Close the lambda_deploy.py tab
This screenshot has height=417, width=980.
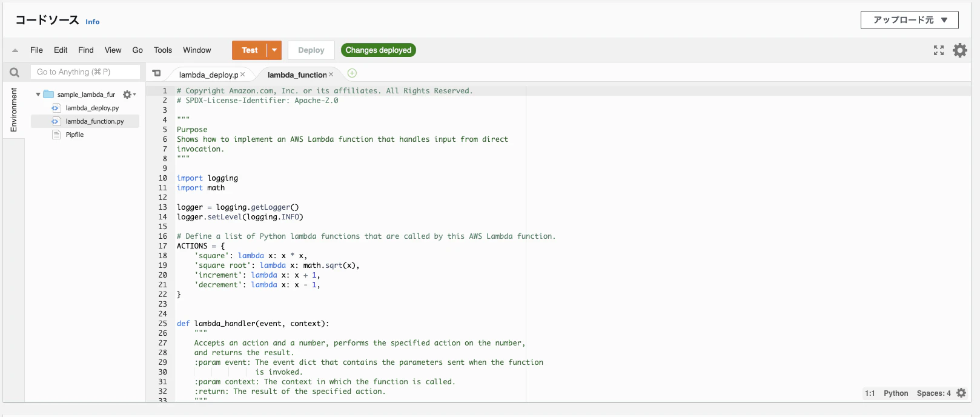click(243, 75)
